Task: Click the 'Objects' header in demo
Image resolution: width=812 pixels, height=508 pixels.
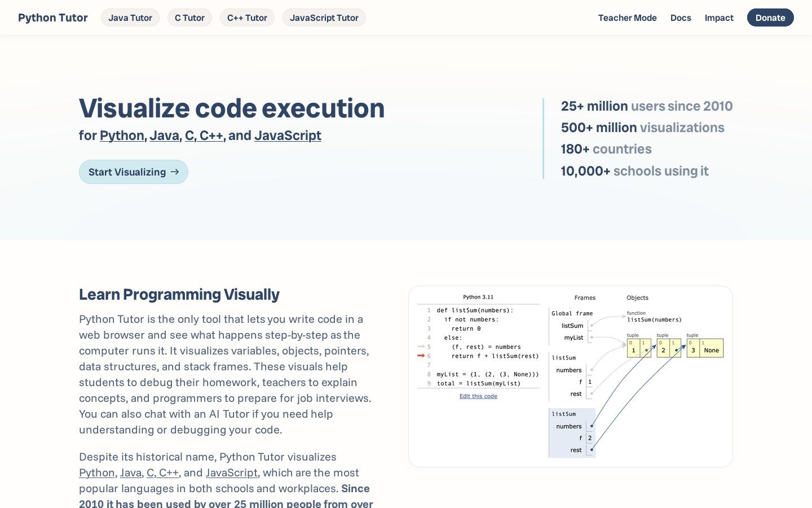Action: click(637, 298)
